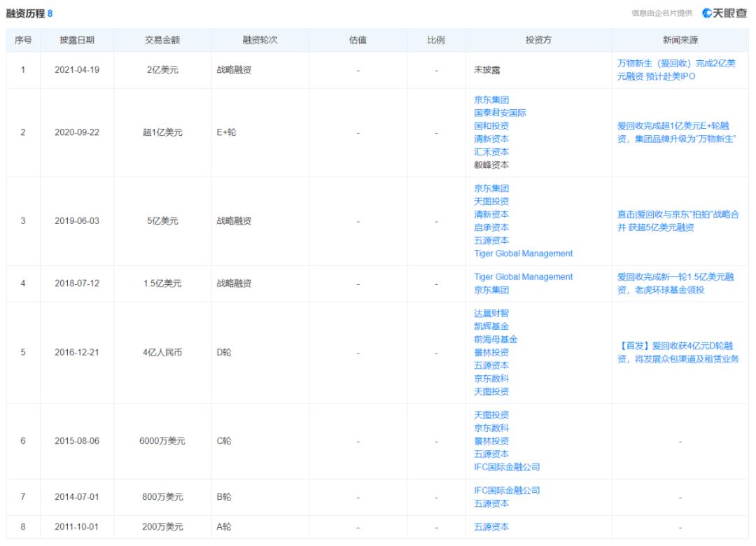The image size is (756, 546).
Task: Open the 爱回收超1亿美元E+轮融资 news link
Action: click(676, 132)
